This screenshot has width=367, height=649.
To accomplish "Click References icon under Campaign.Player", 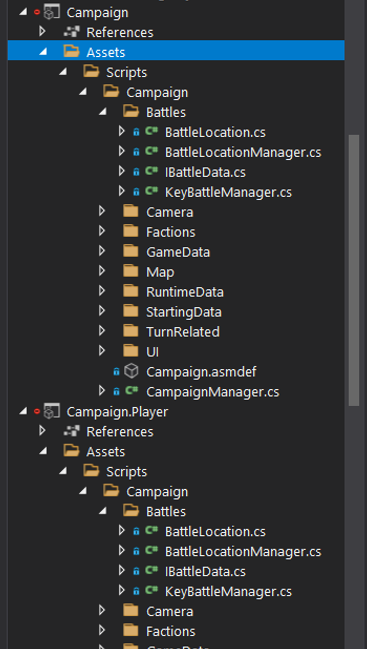I will (x=71, y=431).
